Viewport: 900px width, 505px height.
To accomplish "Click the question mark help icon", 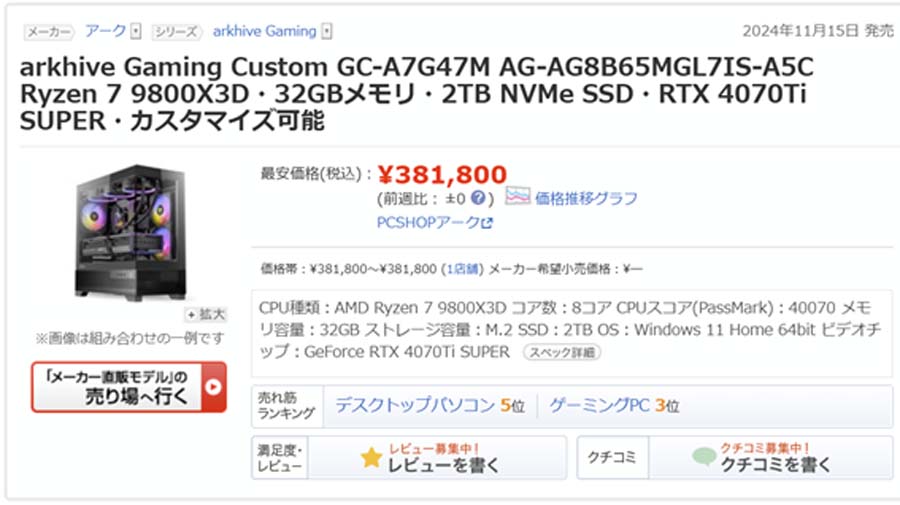I will click(478, 198).
